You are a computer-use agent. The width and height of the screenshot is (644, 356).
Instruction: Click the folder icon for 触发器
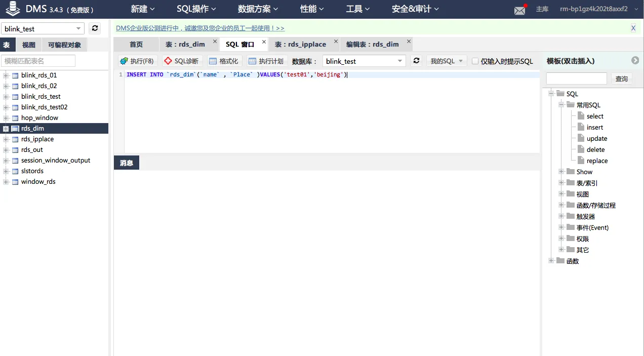(571, 216)
